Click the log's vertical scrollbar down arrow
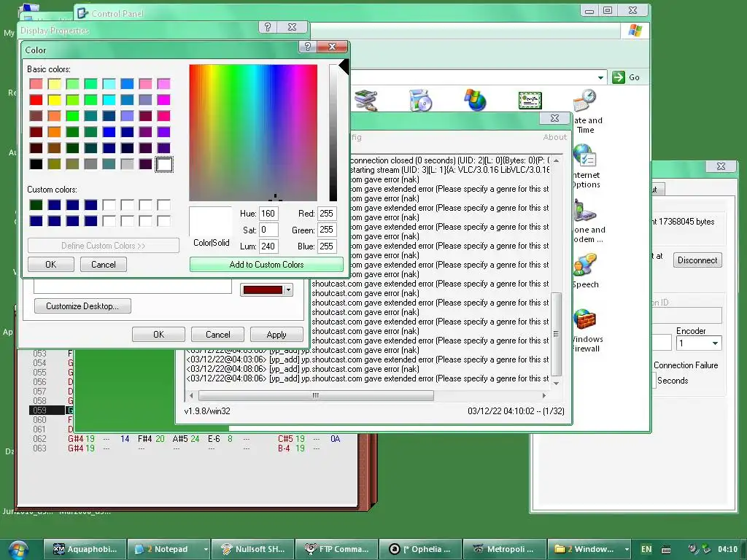Image resolution: width=747 pixels, height=560 pixels. pos(556,384)
